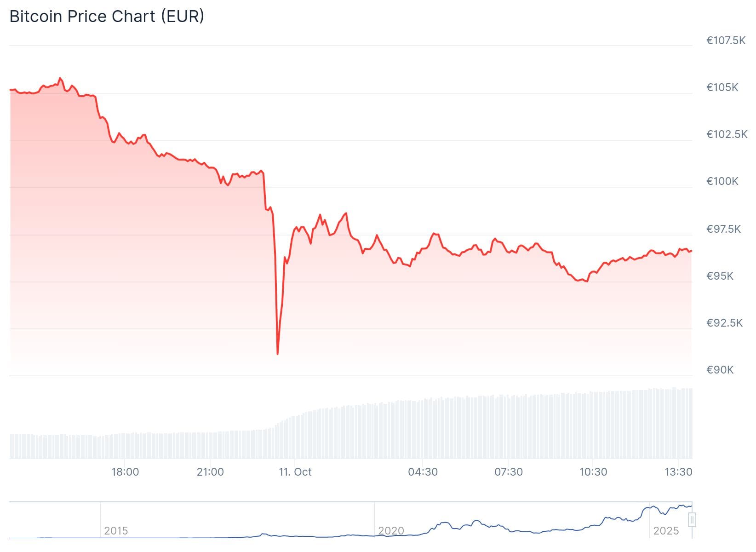Click the €95K price axis label
756x552 pixels.
point(720,276)
